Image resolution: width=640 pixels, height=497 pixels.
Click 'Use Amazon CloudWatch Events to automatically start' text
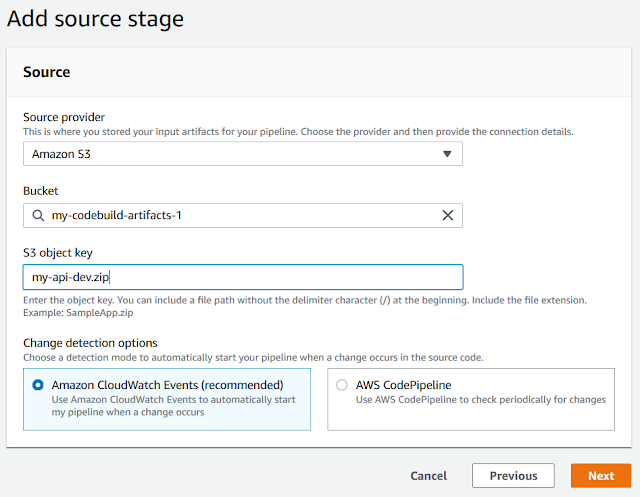[x=173, y=399]
